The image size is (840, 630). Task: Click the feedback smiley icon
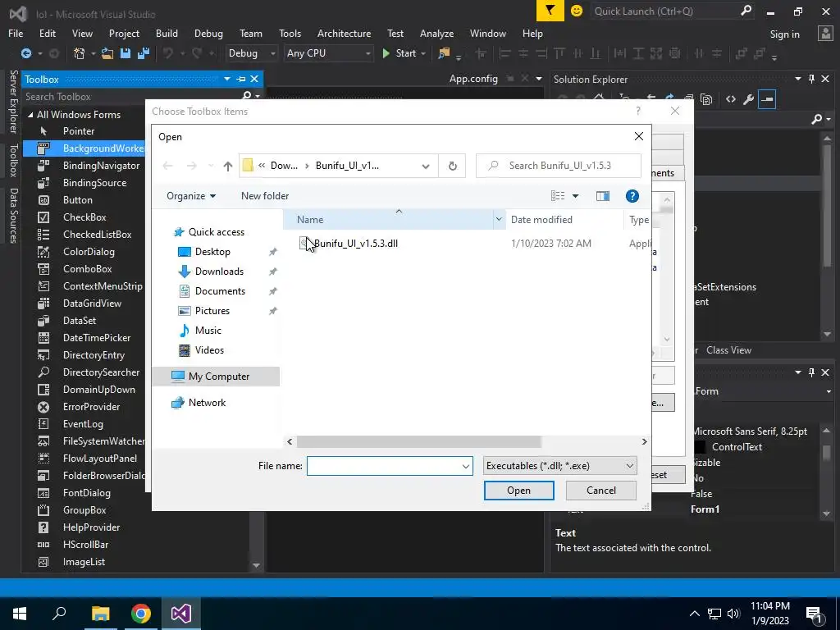pyautogui.click(x=577, y=11)
